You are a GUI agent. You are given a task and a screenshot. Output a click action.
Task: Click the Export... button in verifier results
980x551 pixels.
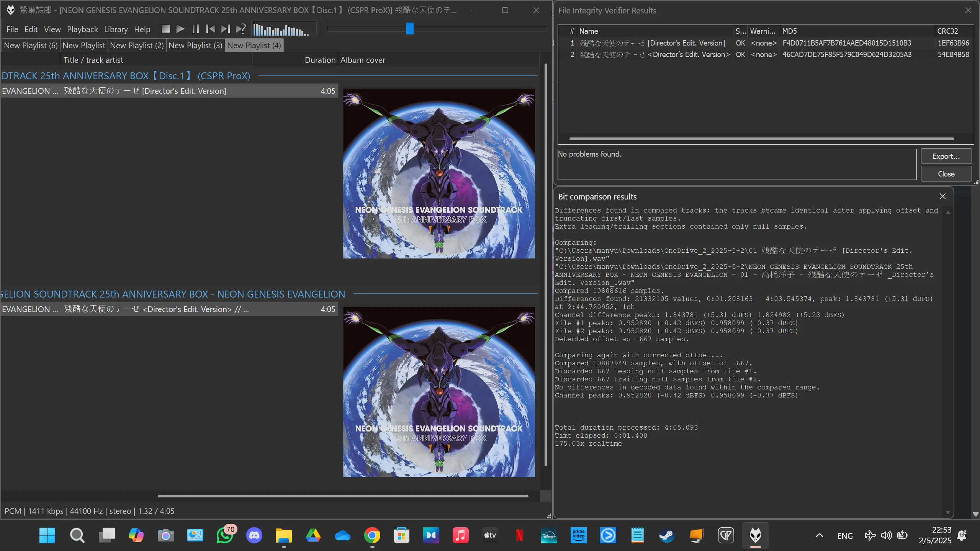pos(946,156)
